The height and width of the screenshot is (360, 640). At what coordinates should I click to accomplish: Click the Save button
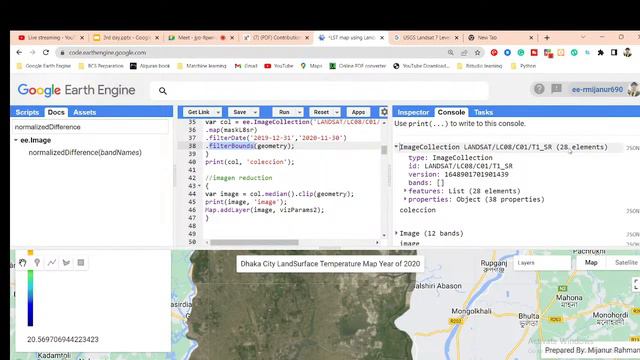(240, 112)
